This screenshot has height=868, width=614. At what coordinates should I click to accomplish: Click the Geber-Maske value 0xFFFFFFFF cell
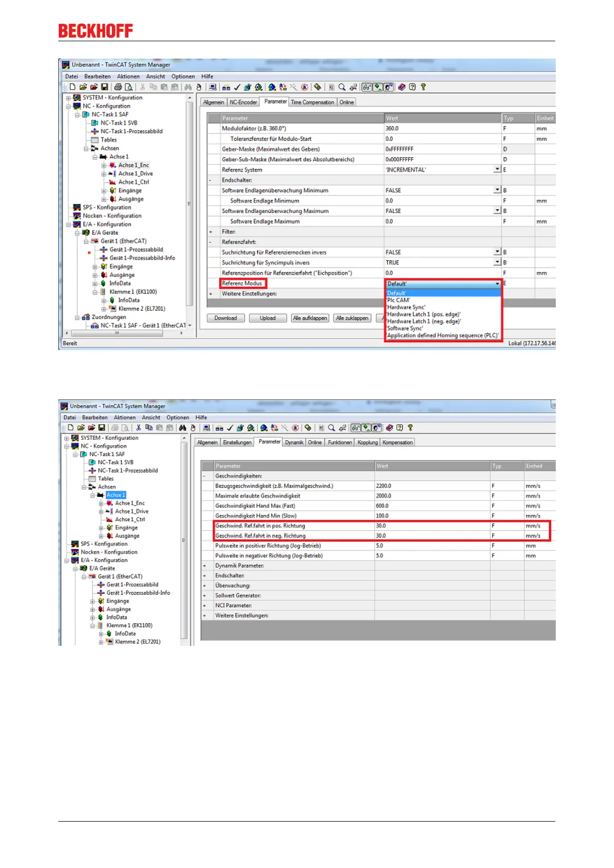pyautogui.click(x=442, y=149)
